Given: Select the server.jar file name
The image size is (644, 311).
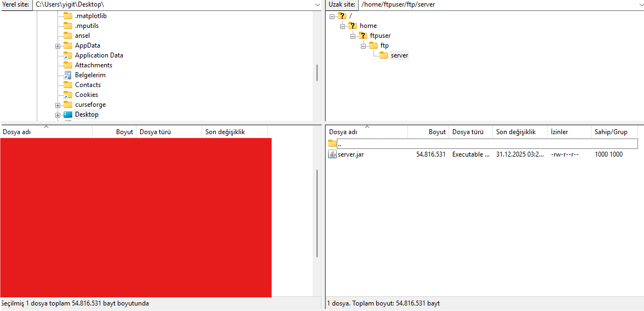Looking at the screenshot, I should [350, 154].
